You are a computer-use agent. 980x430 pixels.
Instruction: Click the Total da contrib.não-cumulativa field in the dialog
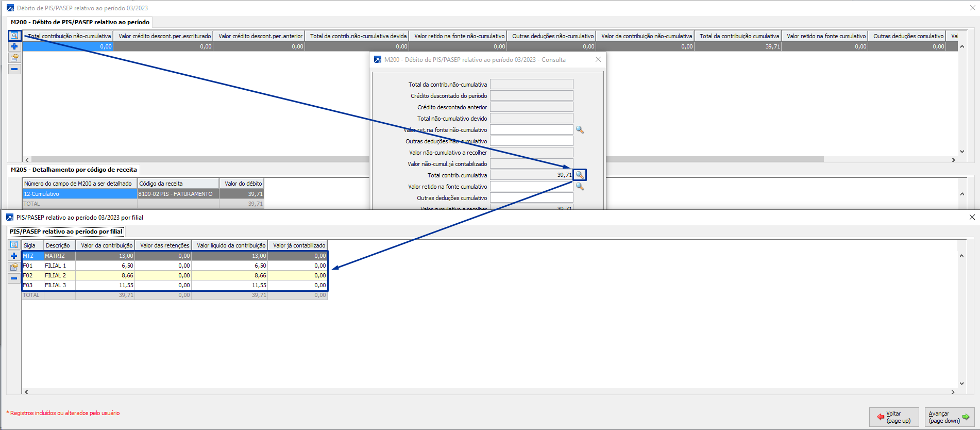click(x=532, y=85)
